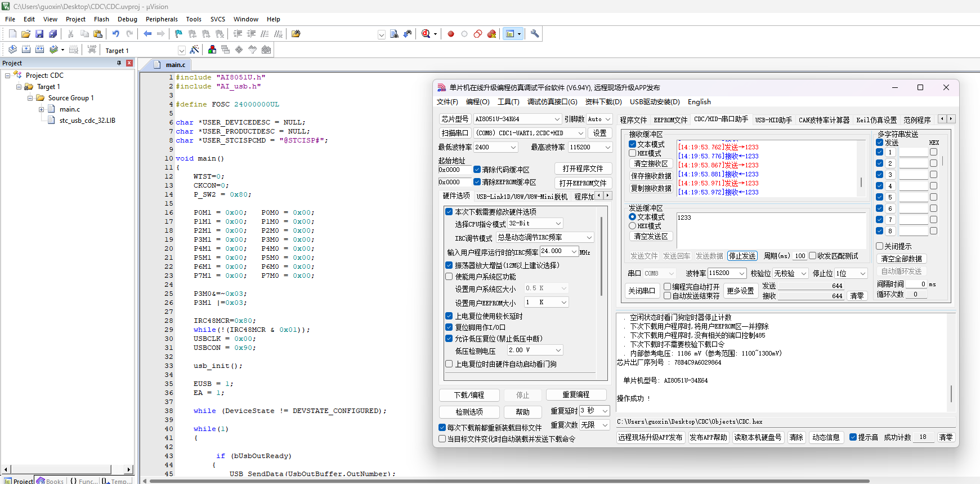
Task: Click the Build target icon
Action: click(x=26, y=50)
